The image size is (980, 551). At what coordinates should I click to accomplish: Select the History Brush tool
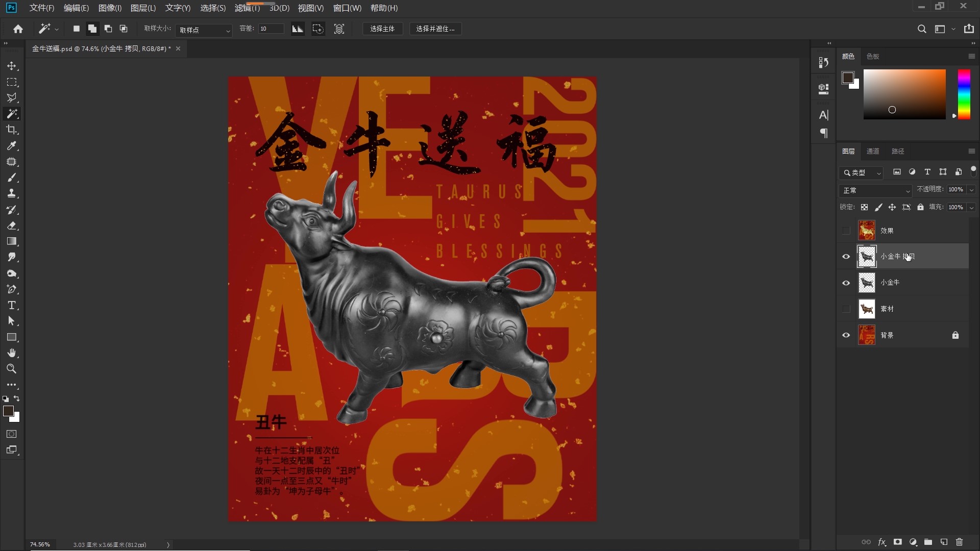coord(12,210)
